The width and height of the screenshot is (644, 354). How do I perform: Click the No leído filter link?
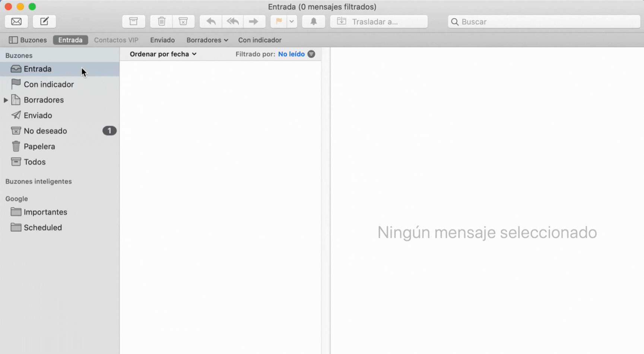[x=291, y=54]
